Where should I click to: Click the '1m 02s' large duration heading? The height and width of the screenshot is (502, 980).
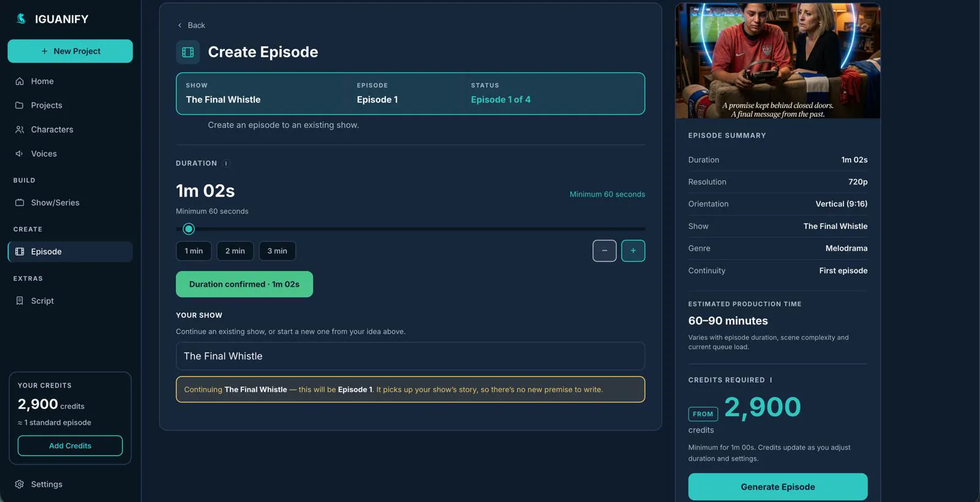pyautogui.click(x=205, y=191)
